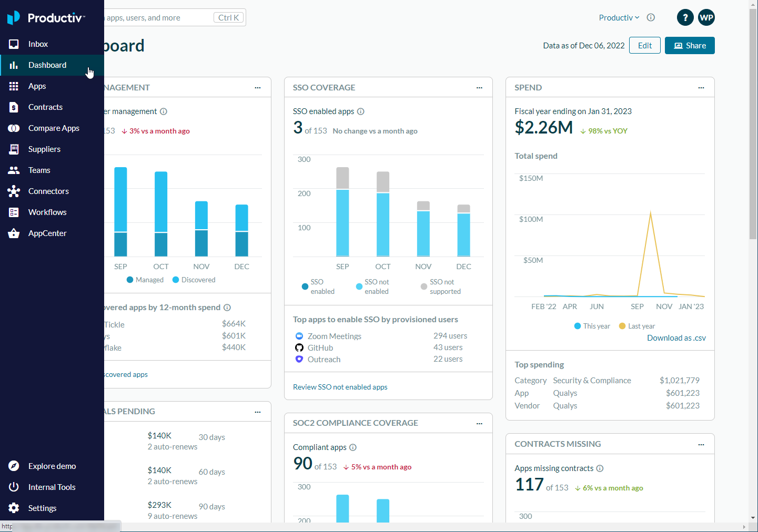Open the SSO Coverage card overflow menu
The width and height of the screenshot is (758, 532).
(x=479, y=87)
